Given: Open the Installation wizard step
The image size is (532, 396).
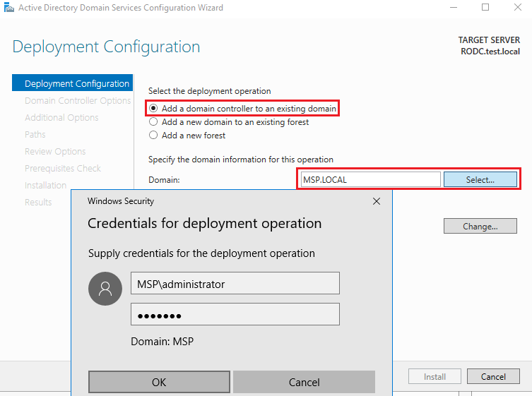Looking at the screenshot, I should (x=45, y=186).
